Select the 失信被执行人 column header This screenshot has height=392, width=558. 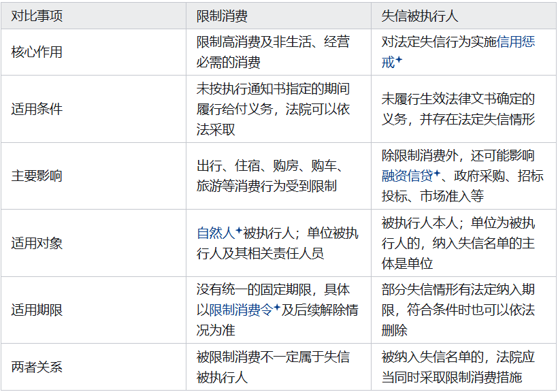click(463, 16)
